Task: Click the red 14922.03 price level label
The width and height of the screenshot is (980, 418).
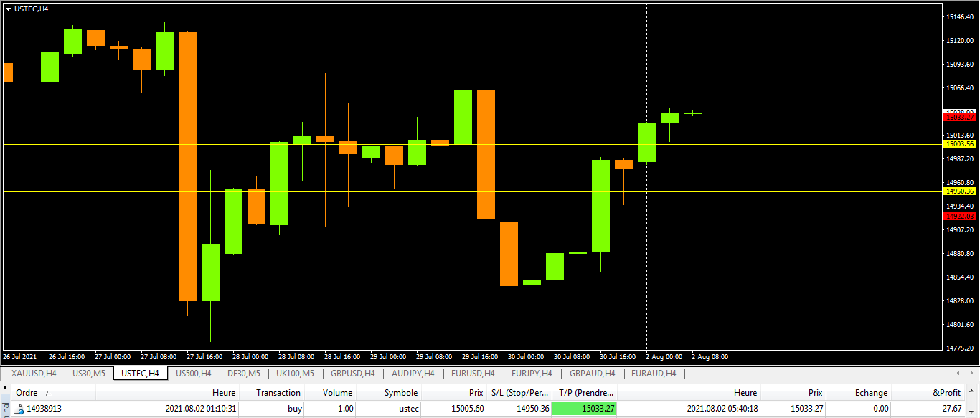Action: [x=959, y=217]
